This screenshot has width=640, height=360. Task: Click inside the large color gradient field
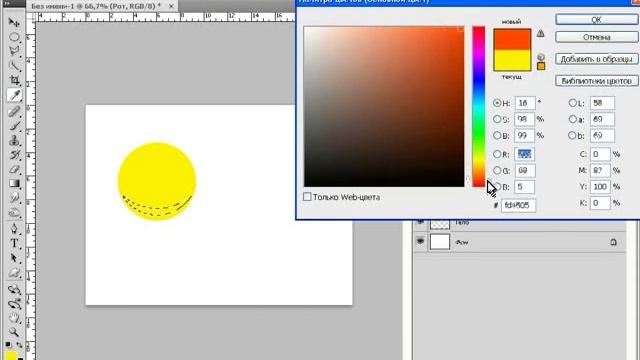384,107
